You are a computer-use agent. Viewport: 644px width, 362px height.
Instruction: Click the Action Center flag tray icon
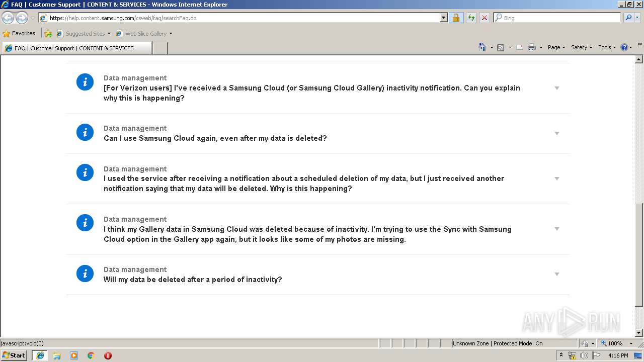coord(595,355)
